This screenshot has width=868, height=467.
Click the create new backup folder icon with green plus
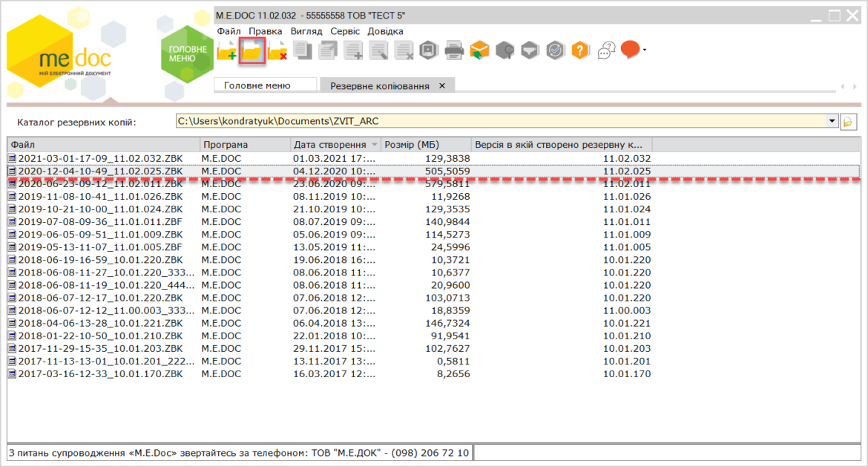tap(227, 51)
